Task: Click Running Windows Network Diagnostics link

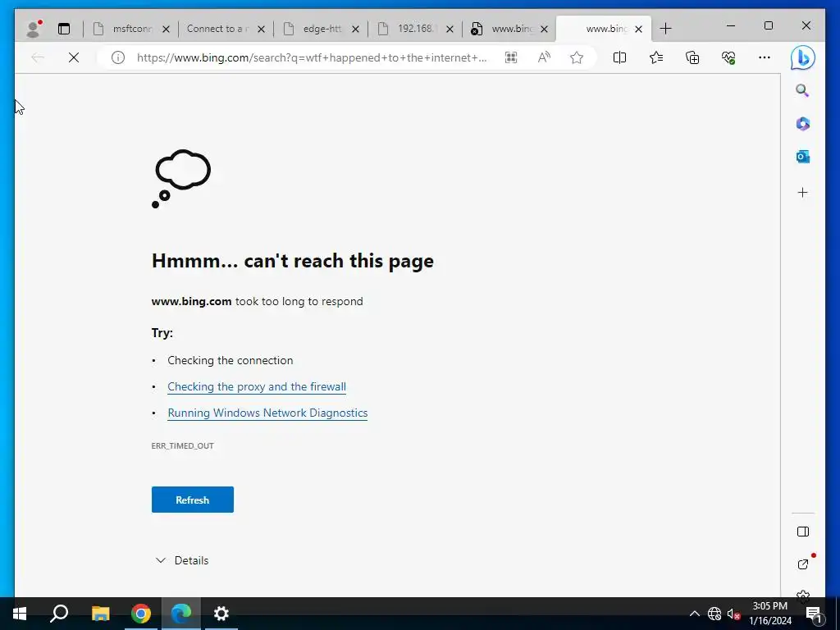Action: pos(267,413)
